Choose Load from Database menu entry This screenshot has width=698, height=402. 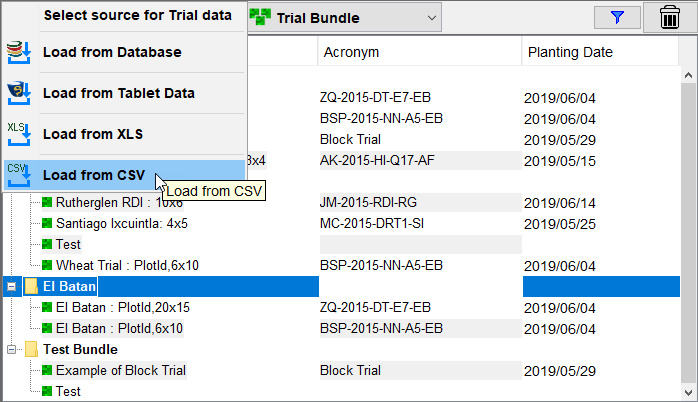[x=112, y=52]
